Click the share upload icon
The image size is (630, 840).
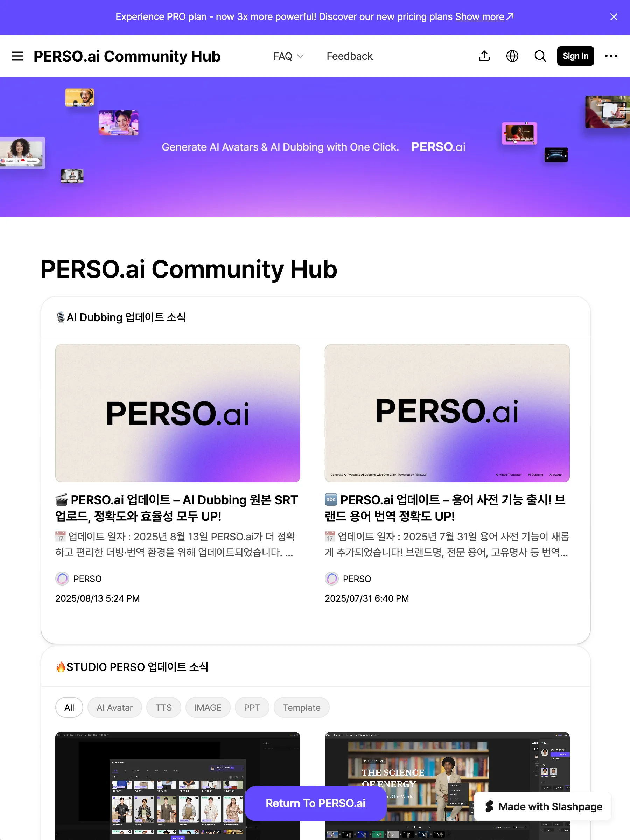tap(484, 56)
